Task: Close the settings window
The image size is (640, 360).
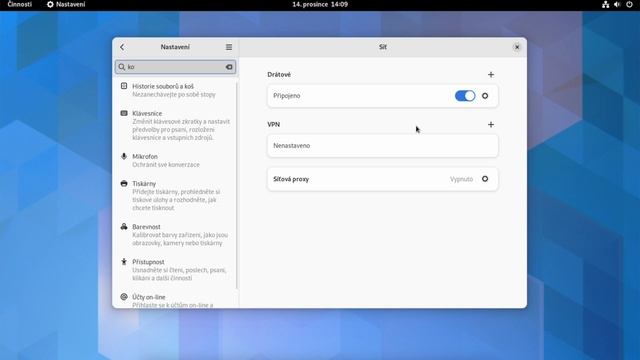Action: tap(517, 47)
